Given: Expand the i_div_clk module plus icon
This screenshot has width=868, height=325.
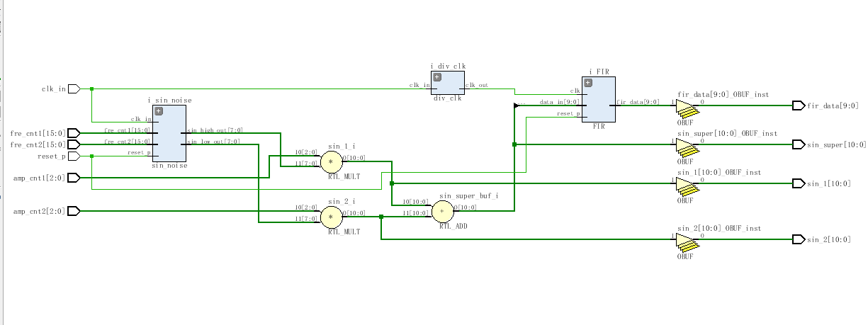Looking at the screenshot, I should [437, 77].
